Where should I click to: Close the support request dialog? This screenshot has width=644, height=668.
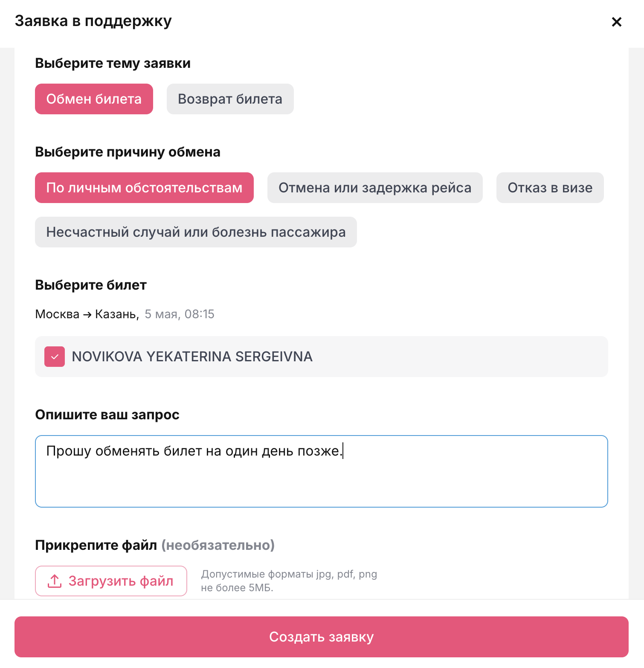tap(616, 22)
